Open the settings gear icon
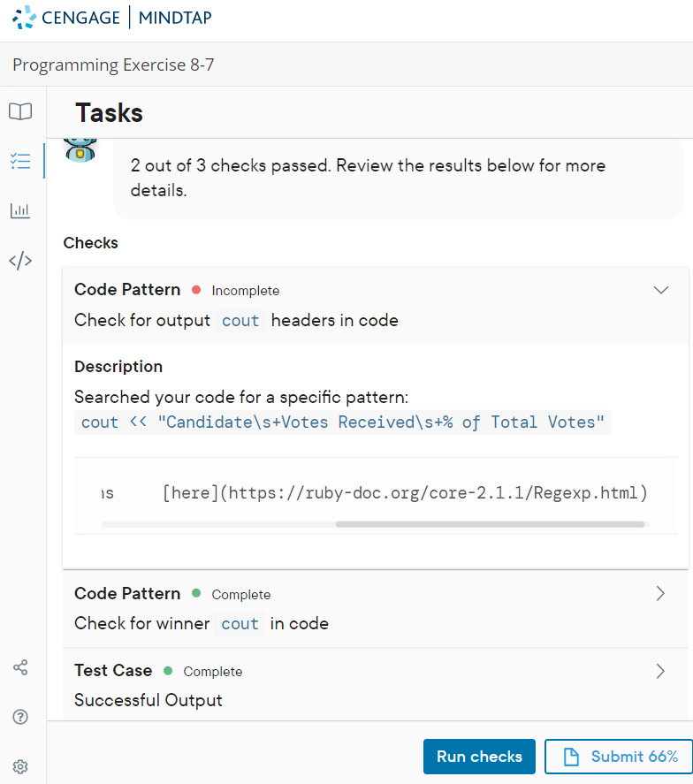Image resolution: width=693 pixels, height=784 pixels. point(20,766)
